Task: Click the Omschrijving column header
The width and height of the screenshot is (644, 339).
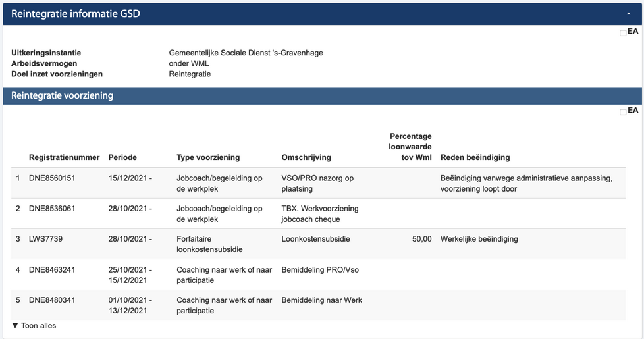Action: pyautogui.click(x=306, y=157)
